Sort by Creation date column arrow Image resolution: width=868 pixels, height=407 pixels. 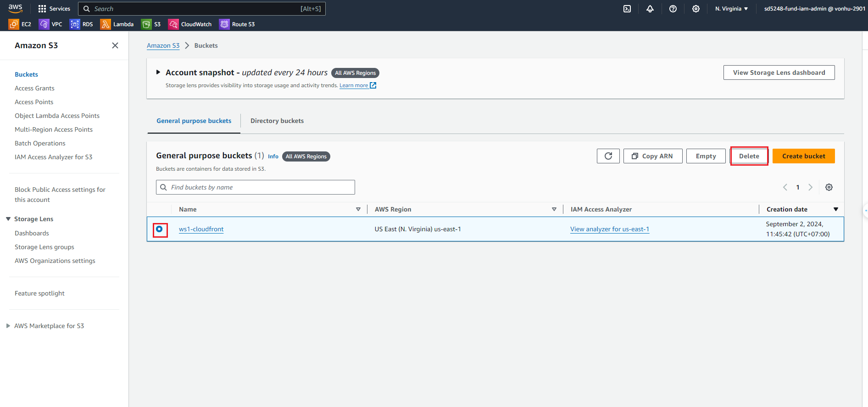tap(836, 209)
